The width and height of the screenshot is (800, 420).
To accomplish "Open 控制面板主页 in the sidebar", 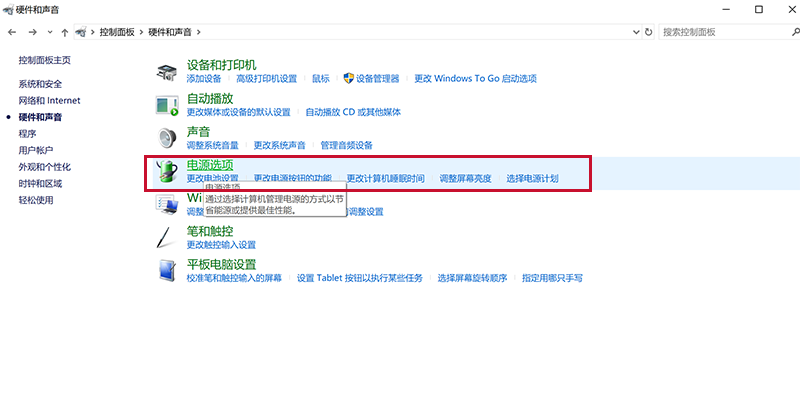I will (44, 60).
